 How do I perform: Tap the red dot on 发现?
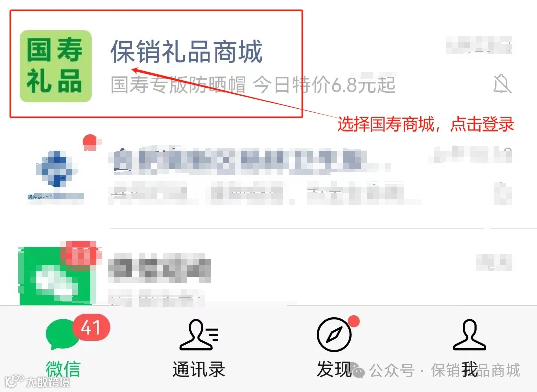tap(354, 321)
